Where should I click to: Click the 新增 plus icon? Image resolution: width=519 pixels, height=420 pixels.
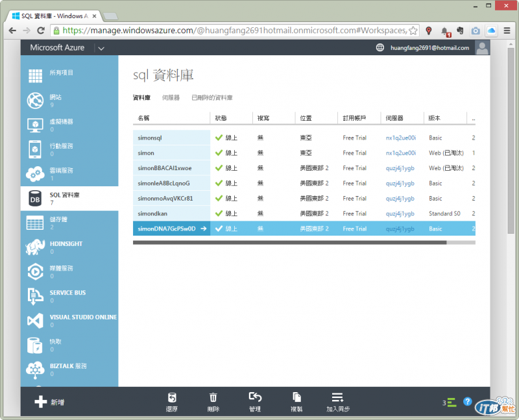pos(41,401)
